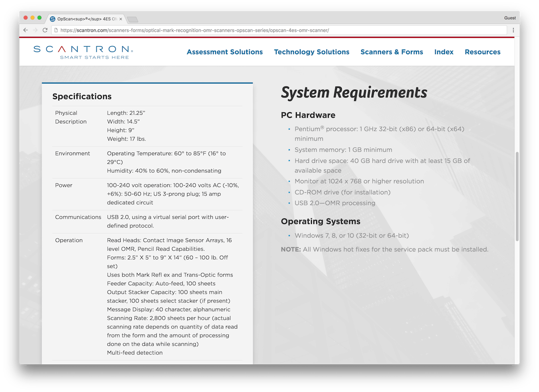539x392 pixels.
Task: Open the Technology Solutions menu
Action: tap(311, 52)
